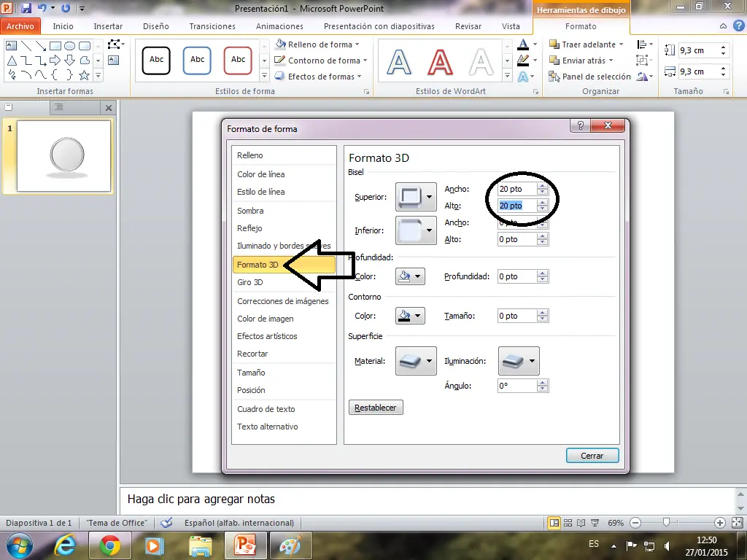Open Outline tab in slide panel
The height and width of the screenshot is (560, 747).
click(x=58, y=108)
